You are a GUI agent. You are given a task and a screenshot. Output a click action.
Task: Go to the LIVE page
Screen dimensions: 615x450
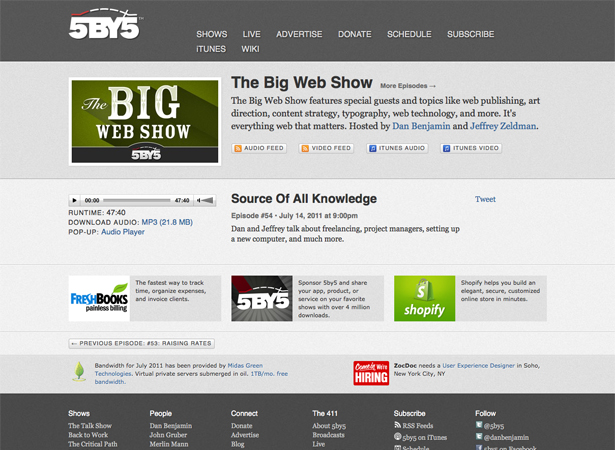click(251, 35)
